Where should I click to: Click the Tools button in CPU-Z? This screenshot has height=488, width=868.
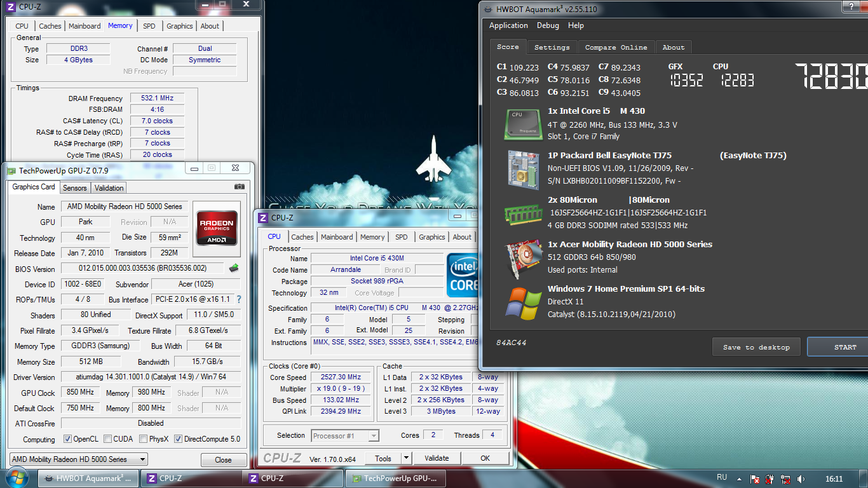pyautogui.click(x=383, y=458)
